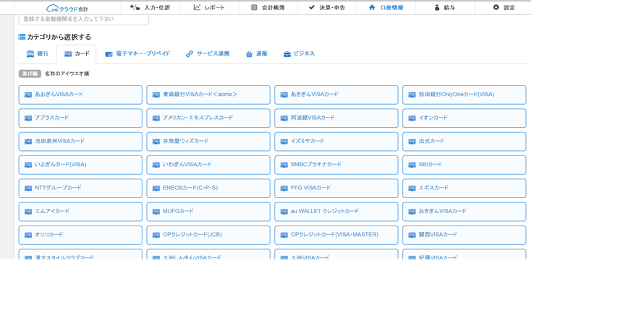Switch to the 通販 tab

pyautogui.click(x=257, y=53)
